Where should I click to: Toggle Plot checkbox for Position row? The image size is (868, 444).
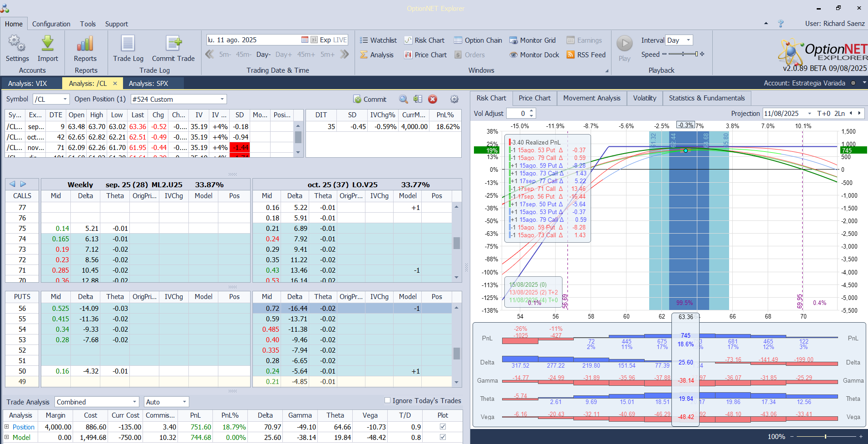point(443,427)
